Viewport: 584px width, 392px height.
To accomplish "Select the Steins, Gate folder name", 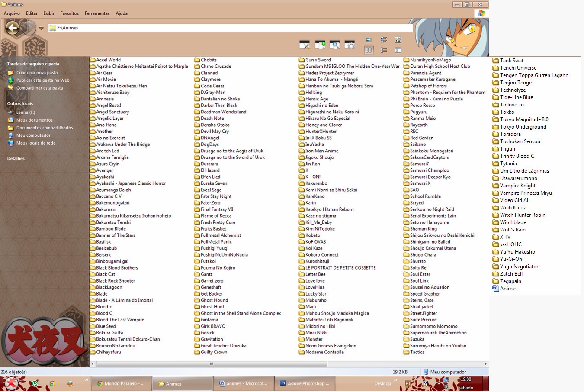I will (422, 300).
